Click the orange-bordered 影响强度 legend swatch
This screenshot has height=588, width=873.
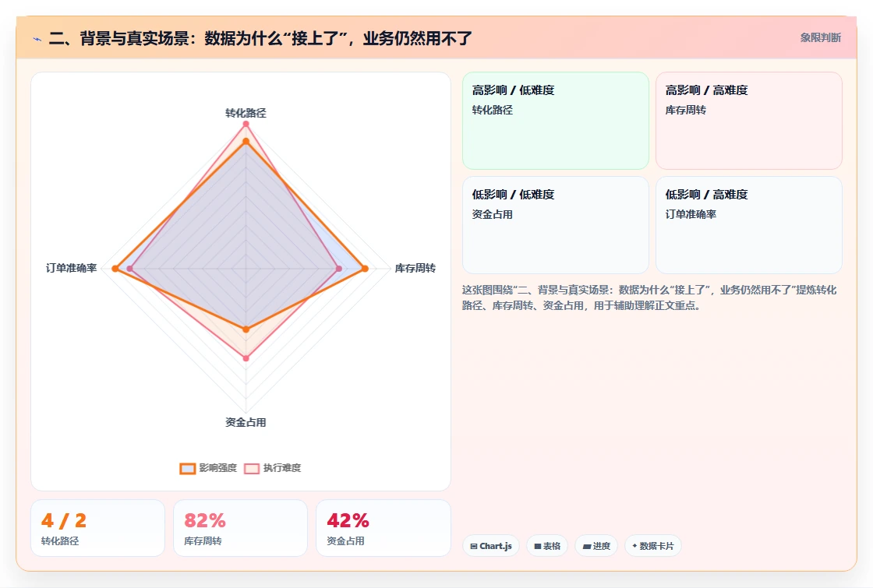coord(188,468)
